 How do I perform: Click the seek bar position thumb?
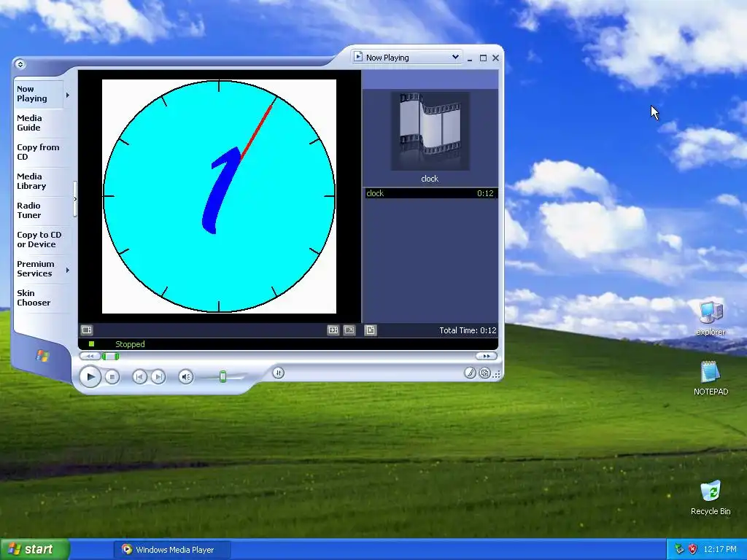(x=110, y=356)
